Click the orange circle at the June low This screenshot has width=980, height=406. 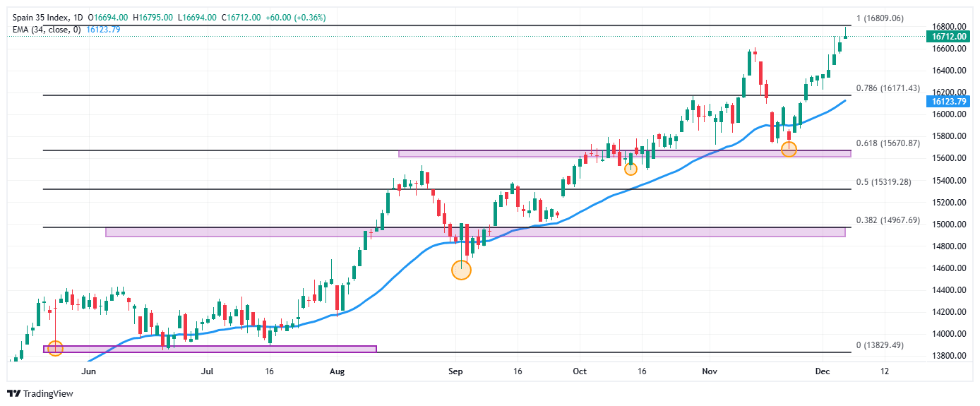pos(55,348)
